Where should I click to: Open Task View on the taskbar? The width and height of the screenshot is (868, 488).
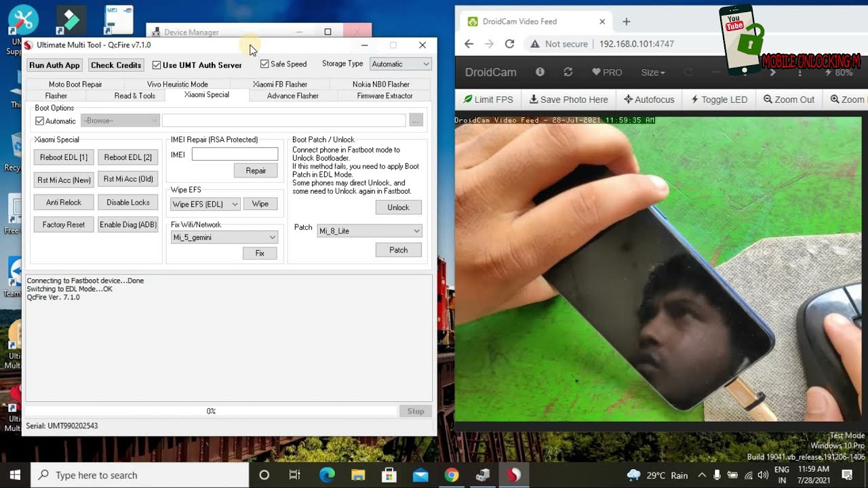[294, 475]
